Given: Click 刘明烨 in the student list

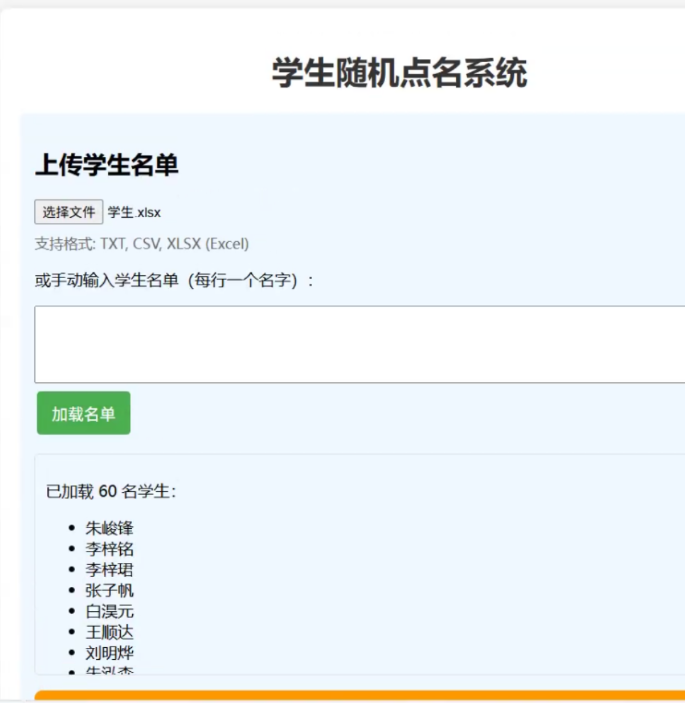Looking at the screenshot, I should tap(109, 653).
